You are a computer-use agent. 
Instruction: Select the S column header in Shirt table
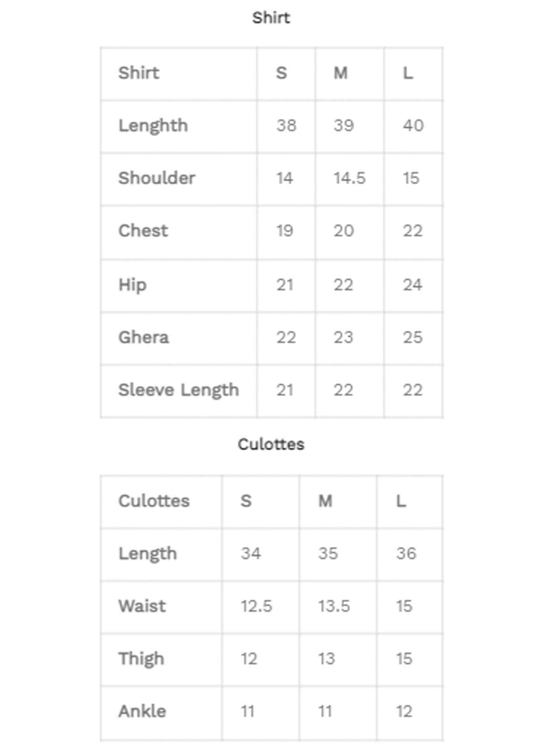[282, 73]
